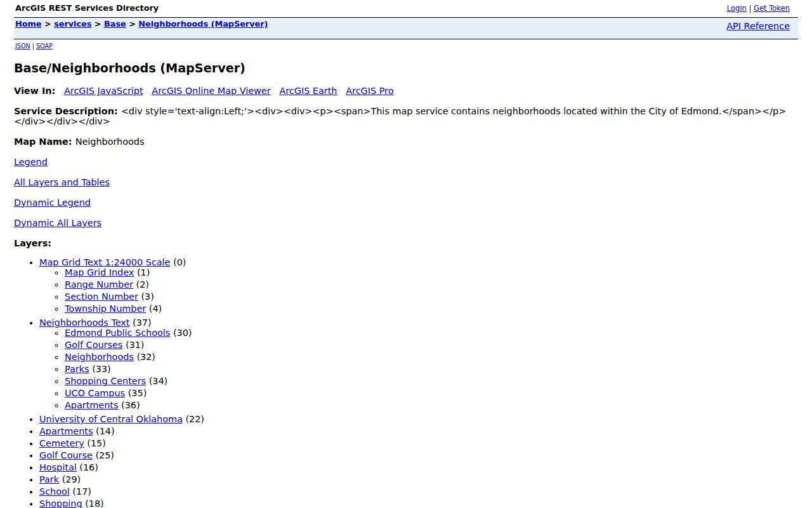Viewport: 812px width, 508px height.
Task: Open School layer (17)
Action: (55, 491)
